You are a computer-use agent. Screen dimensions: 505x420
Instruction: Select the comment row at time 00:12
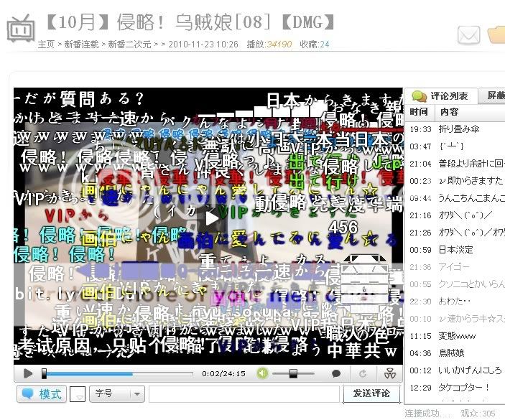(x=455, y=370)
